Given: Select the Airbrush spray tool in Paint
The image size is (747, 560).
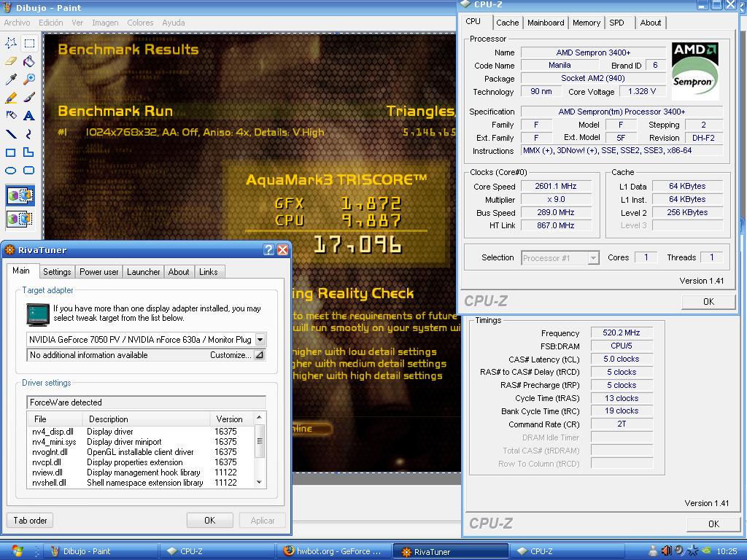Looking at the screenshot, I should pos(10,115).
